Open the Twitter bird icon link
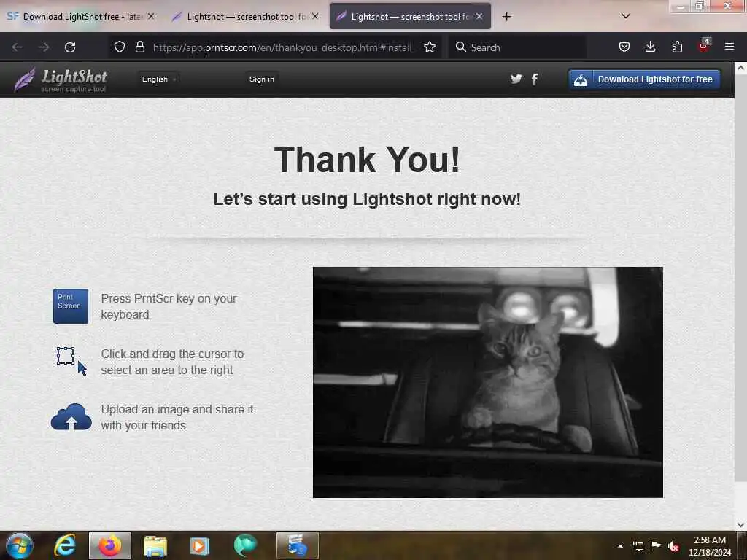747x560 pixels. tap(516, 79)
